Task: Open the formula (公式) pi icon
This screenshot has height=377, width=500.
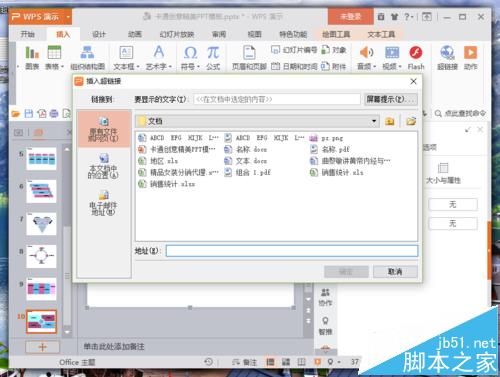Action: click(x=213, y=53)
